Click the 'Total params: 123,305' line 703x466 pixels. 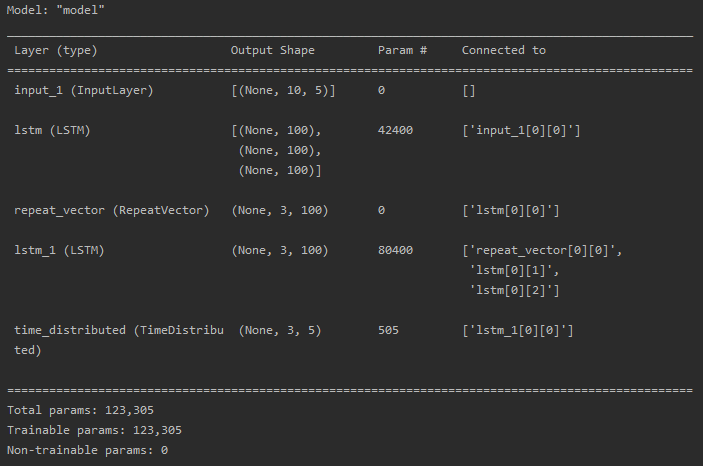tap(80, 410)
